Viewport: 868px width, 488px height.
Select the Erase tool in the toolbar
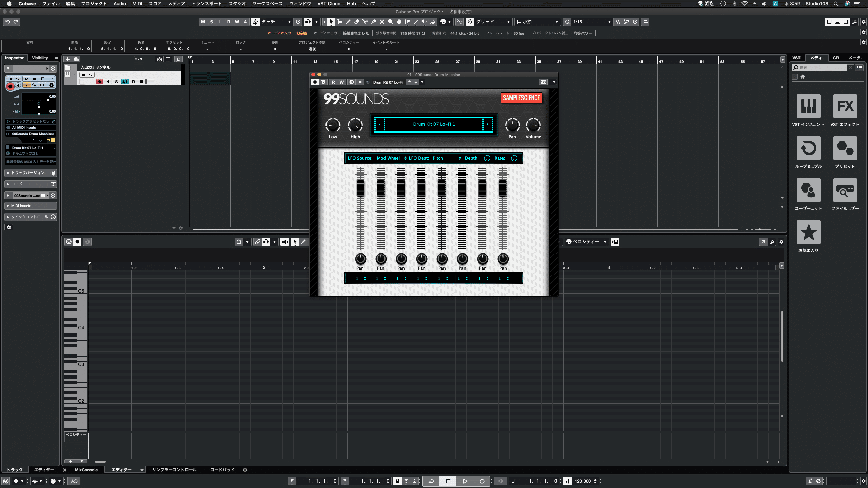[x=356, y=22]
